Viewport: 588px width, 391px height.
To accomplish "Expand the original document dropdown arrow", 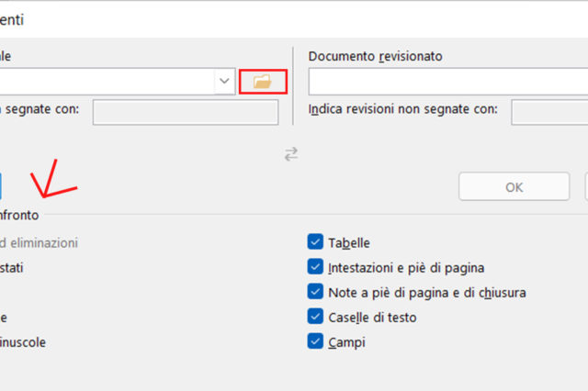I will coord(225,82).
